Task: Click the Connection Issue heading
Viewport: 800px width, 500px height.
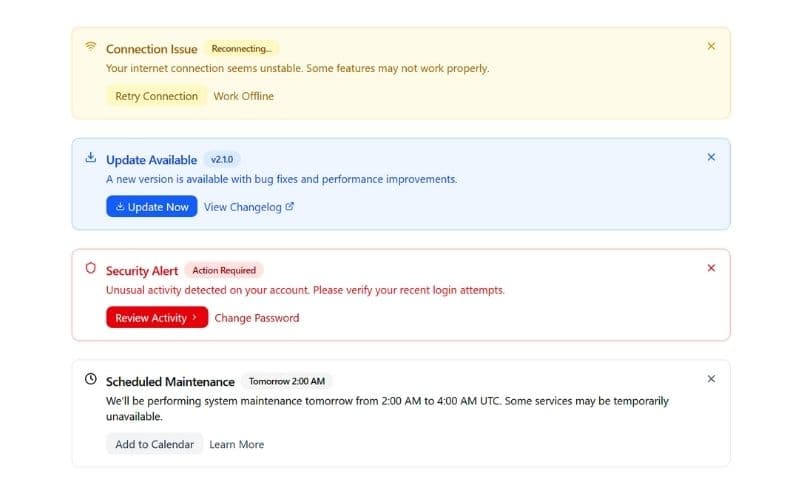Action: (x=152, y=49)
